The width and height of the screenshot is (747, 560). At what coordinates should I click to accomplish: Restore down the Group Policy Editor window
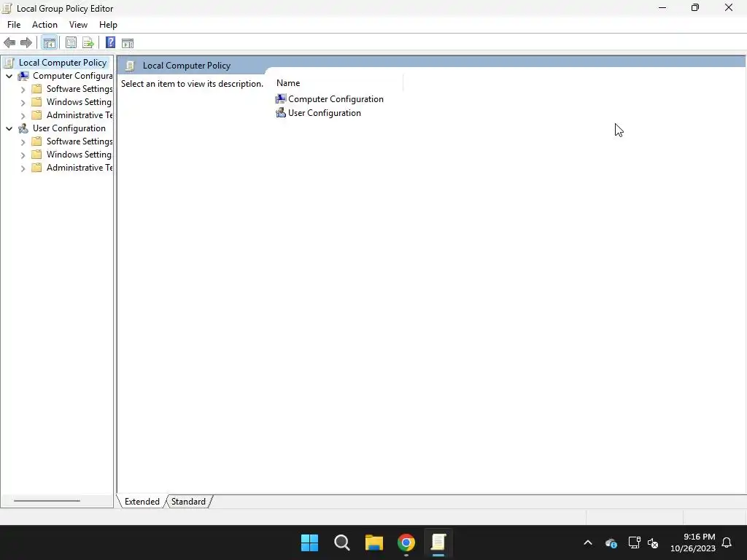coord(695,7)
